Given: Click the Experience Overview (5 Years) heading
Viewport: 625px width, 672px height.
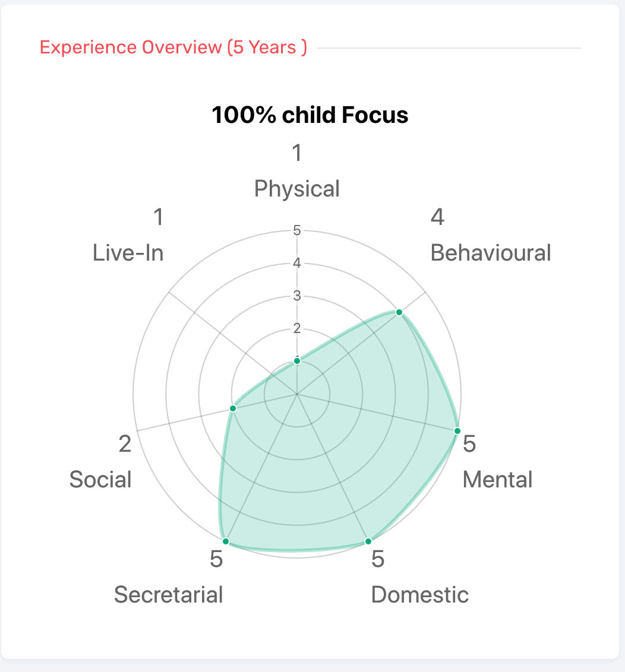Looking at the screenshot, I should (173, 47).
